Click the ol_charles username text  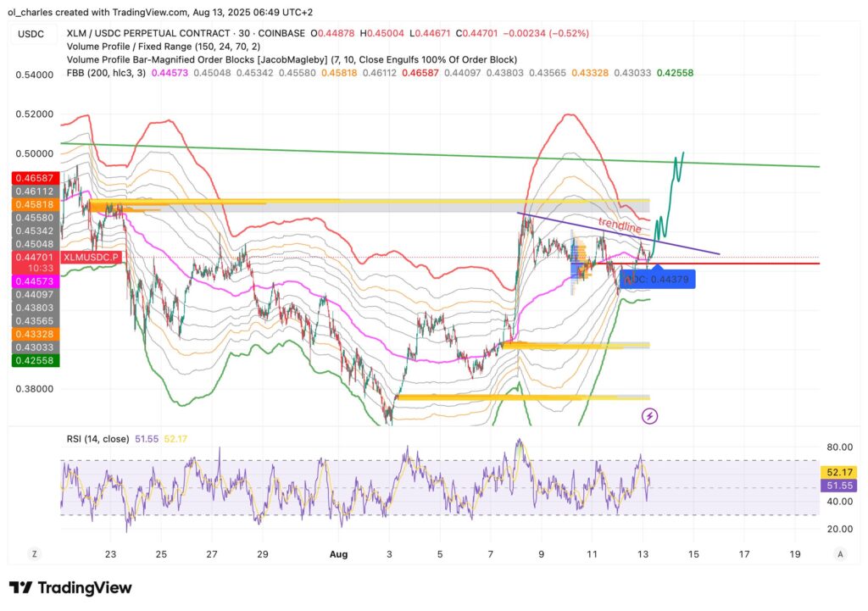click(30, 13)
